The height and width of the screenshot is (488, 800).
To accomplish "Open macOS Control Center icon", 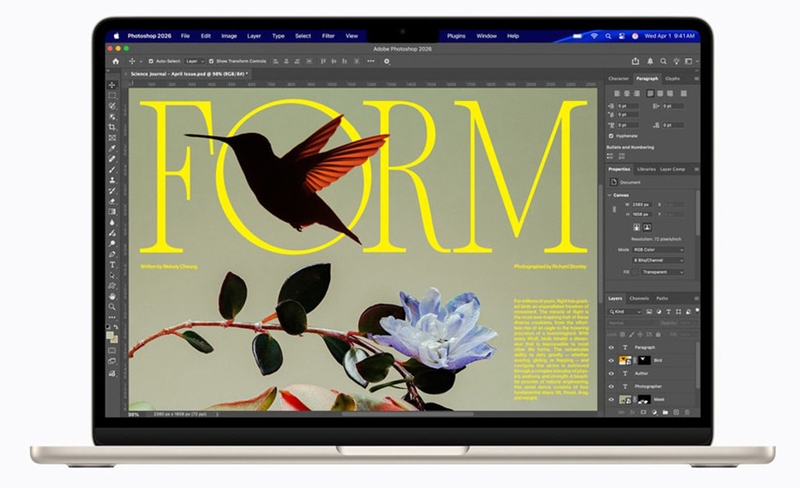I will coord(621,36).
